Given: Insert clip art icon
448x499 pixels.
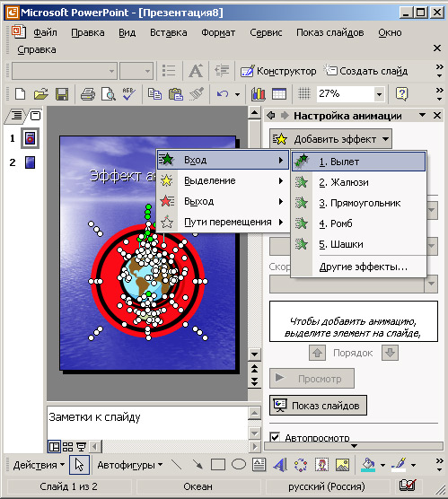Looking at the screenshot, I should coord(321,465).
